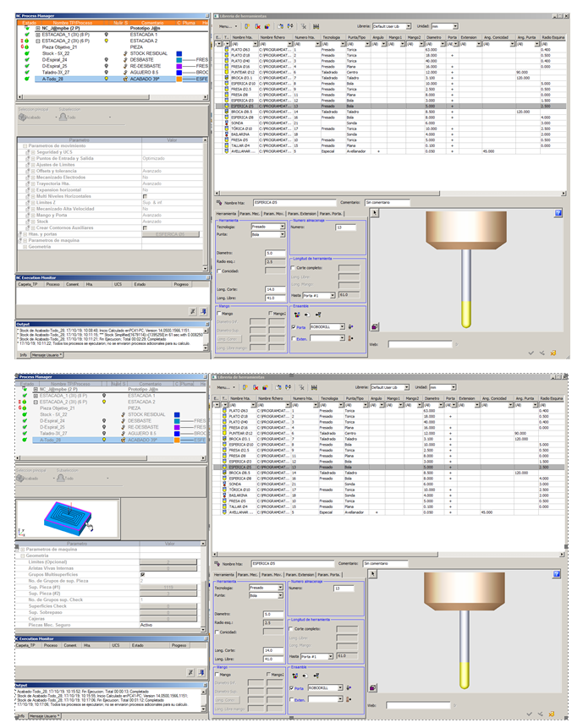
Task: Click the checkmark confirm icon in upper library window
Action: tap(531, 353)
